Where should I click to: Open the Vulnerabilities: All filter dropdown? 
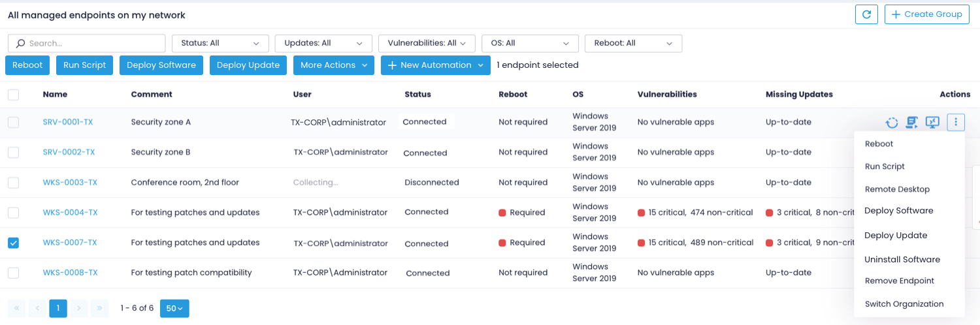[x=427, y=43]
